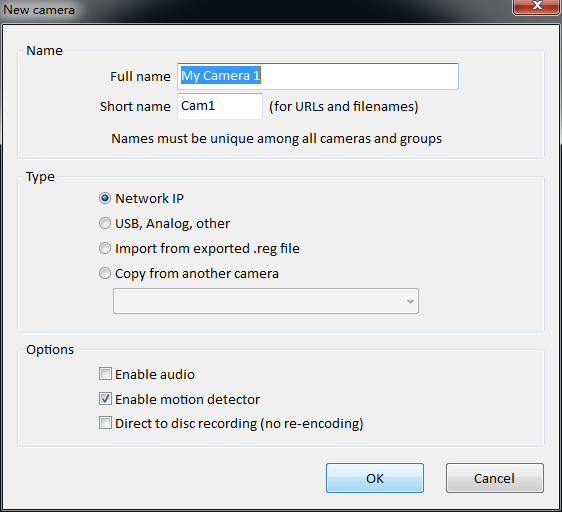Screen dimensions: 562x512
Task: Click the Cancel button
Action: pyautogui.click(x=495, y=478)
